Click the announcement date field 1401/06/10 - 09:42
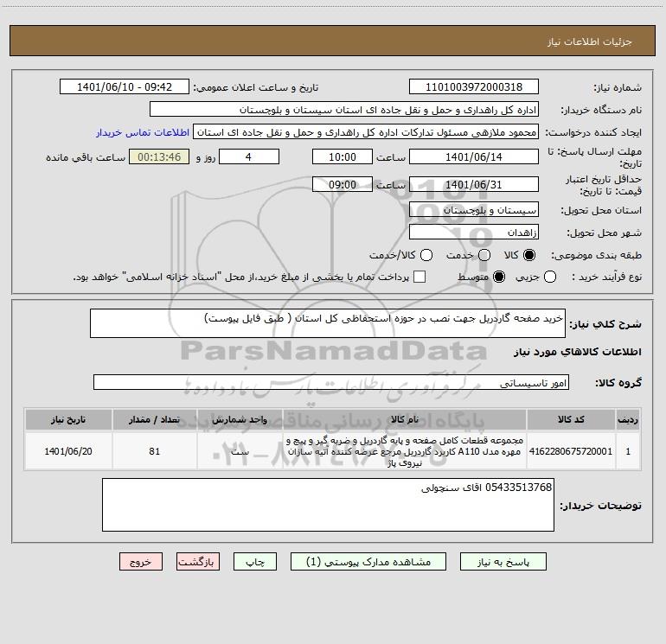Screen dimensions: 666x644 (x=125, y=87)
